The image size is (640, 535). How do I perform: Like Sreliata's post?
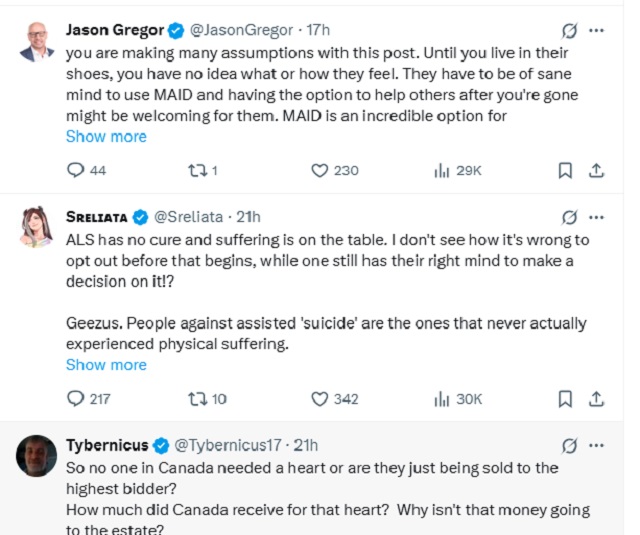(320, 399)
